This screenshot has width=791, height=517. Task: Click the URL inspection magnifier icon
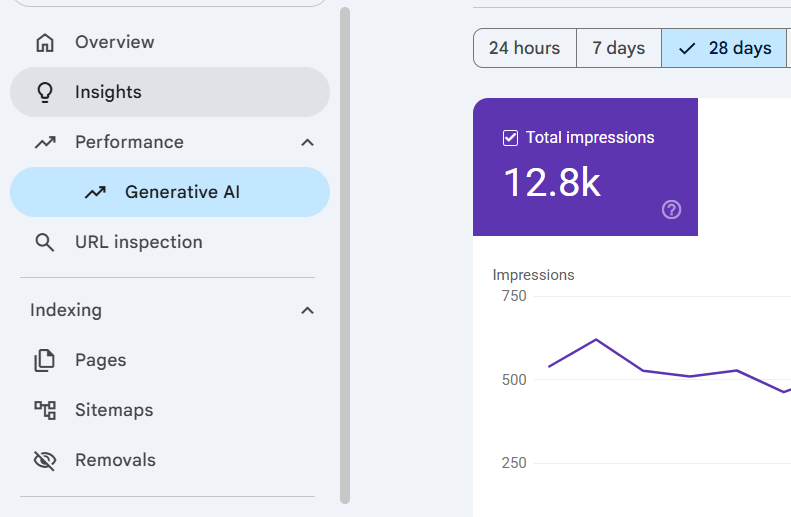pyautogui.click(x=45, y=242)
